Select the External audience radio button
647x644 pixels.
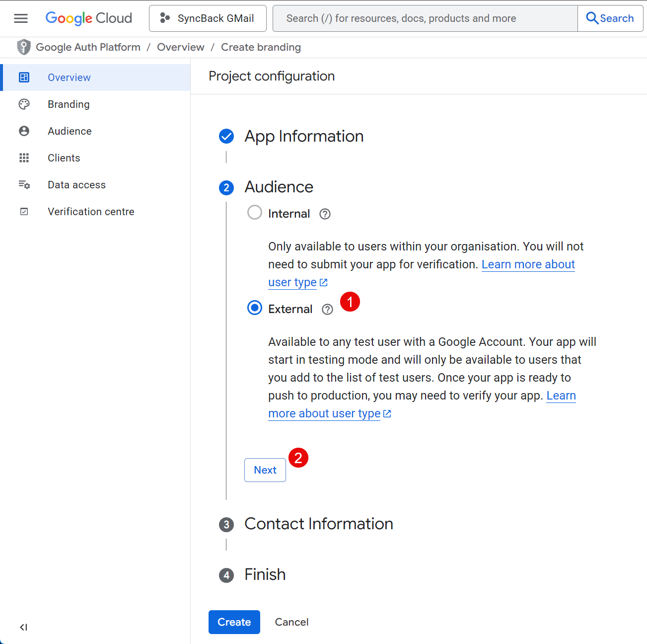tap(255, 308)
